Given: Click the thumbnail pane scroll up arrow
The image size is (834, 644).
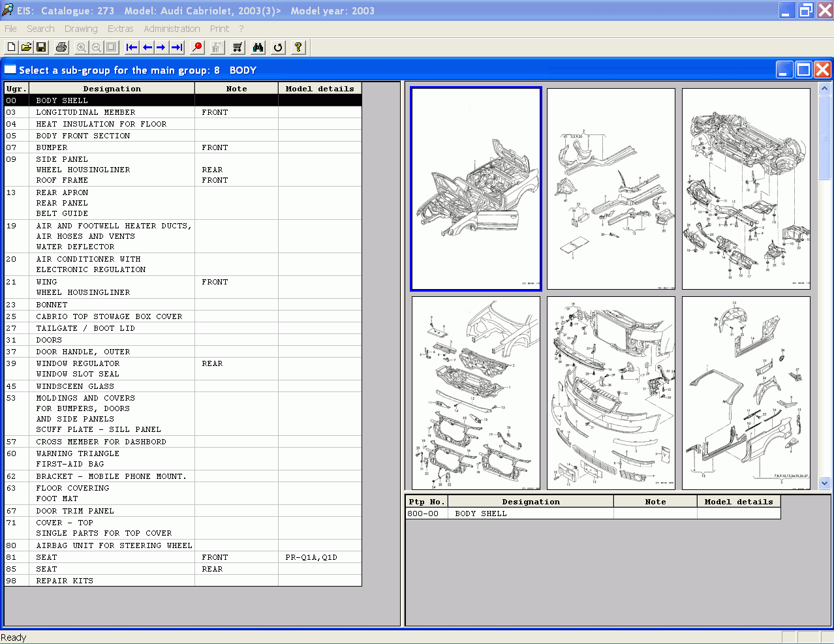Looking at the screenshot, I should (x=824, y=88).
